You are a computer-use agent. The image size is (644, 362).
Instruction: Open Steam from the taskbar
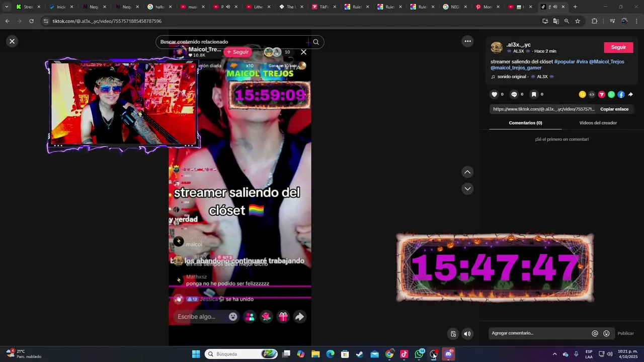[359, 354]
